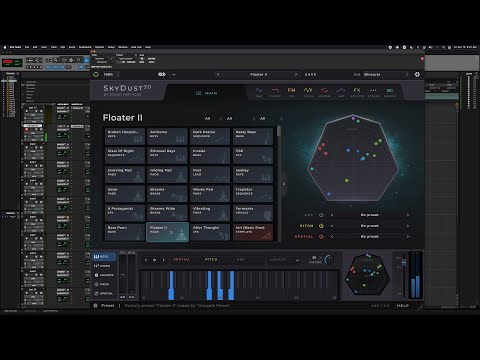Open the third All filter dropdown
The height and width of the screenshot is (360, 480).
[271, 118]
